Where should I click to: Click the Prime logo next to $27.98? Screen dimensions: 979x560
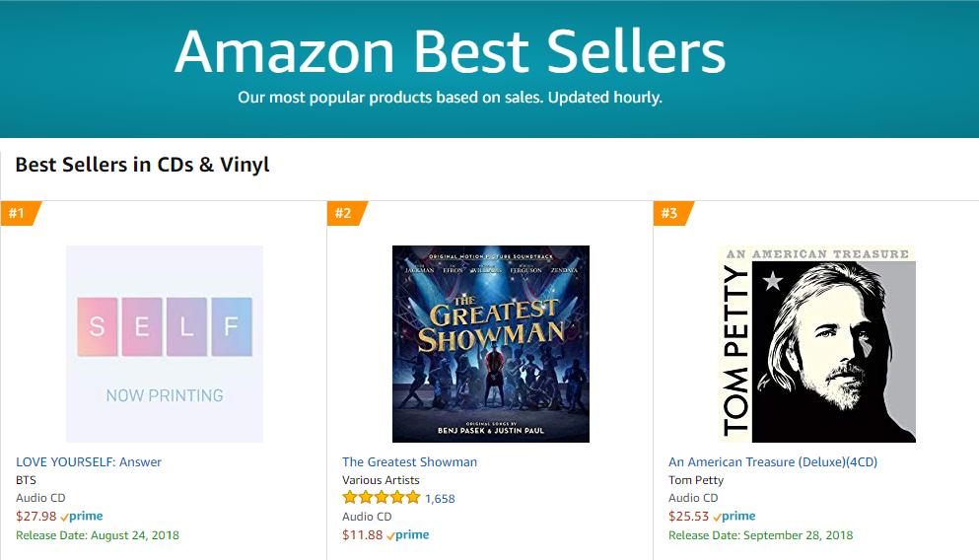pyautogui.click(x=82, y=517)
